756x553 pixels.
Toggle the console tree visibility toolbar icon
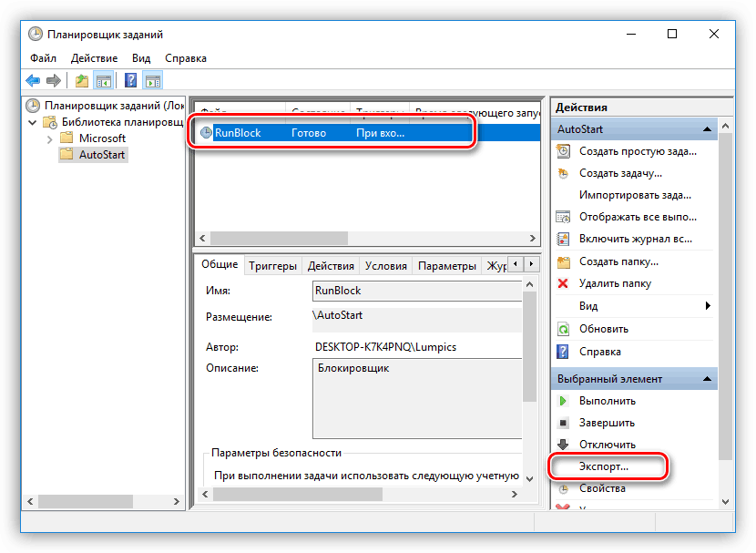[104, 80]
